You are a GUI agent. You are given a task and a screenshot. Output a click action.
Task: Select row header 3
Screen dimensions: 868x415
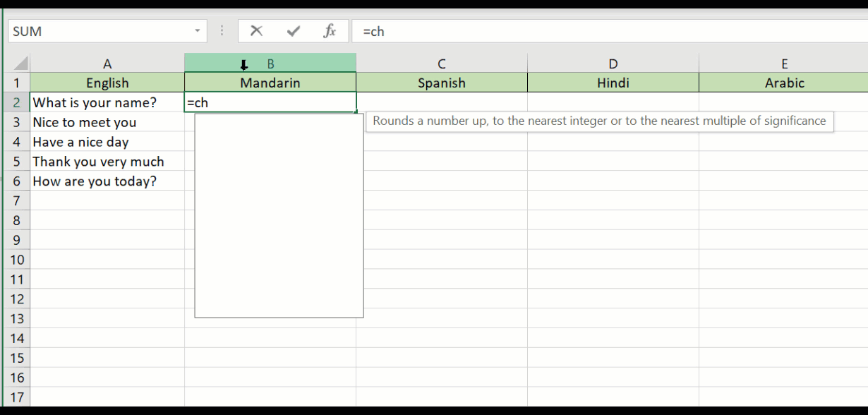(16, 122)
